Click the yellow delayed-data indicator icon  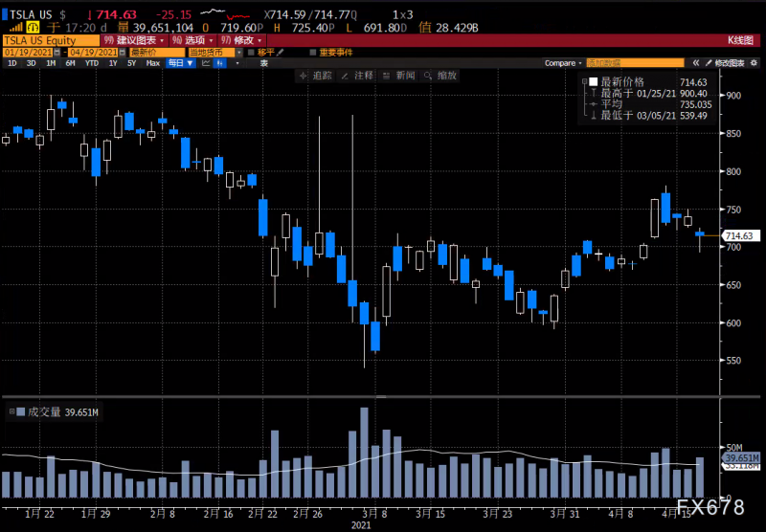[x=34, y=28]
